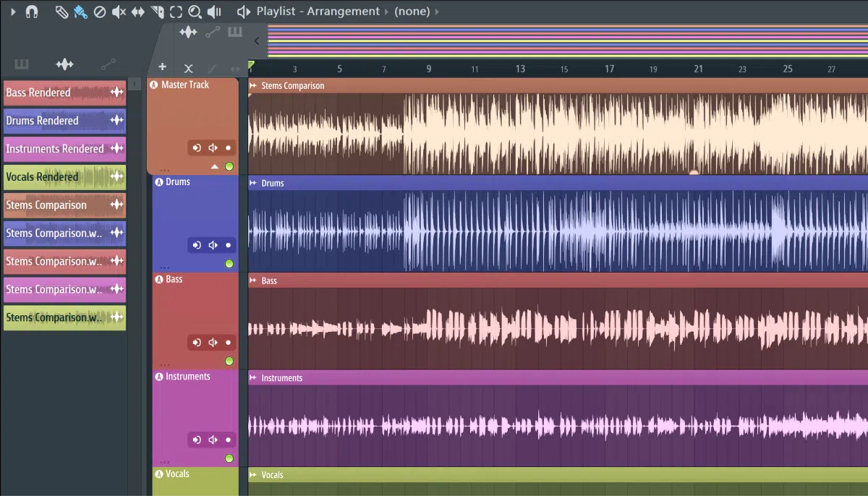Collapse the Master Track group triangle

point(215,167)
